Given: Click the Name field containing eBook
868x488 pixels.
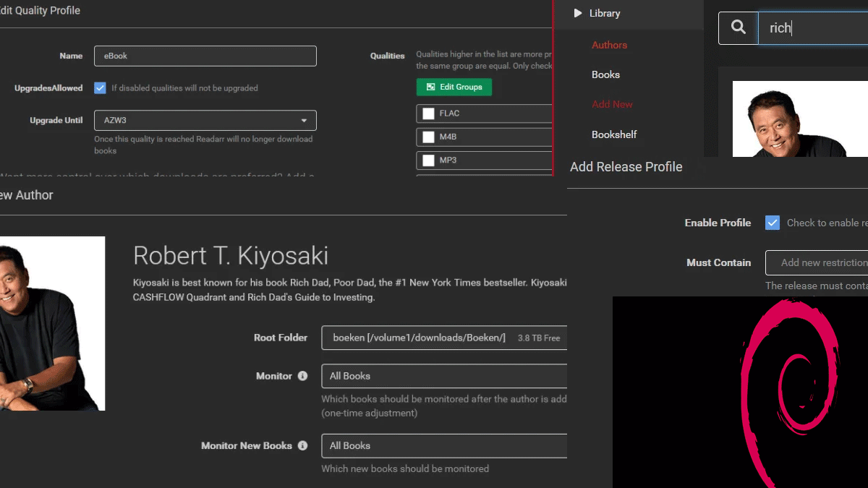Looking at the screenshot, I should pos(205,56).
